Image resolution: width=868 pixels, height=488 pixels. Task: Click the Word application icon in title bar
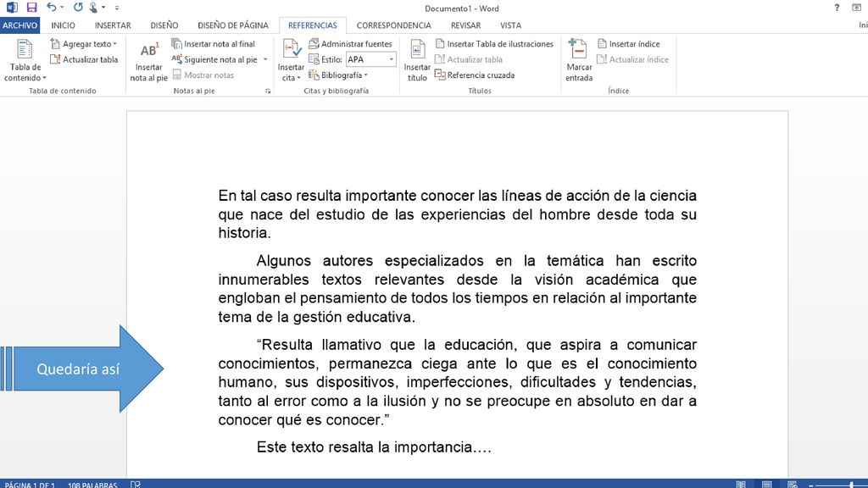point(11,8)
